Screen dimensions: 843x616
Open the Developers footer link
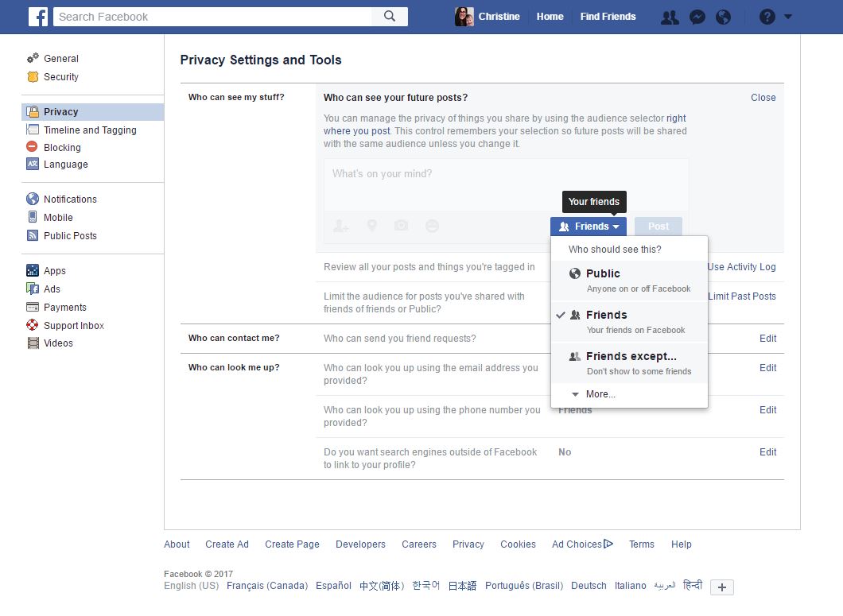360,544
